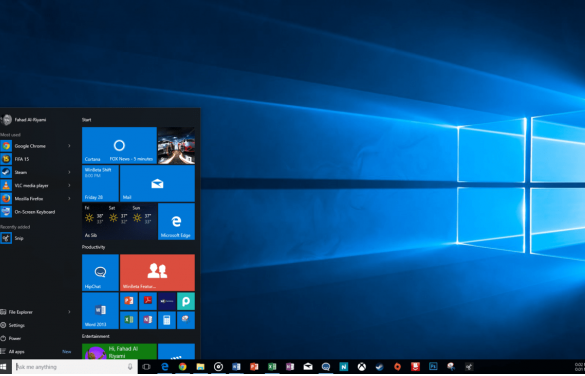Image resolution: width=585 pixels, height=376 pixels.
Task: Open the Microsoft Edge tile
Action: pos(176,221)
